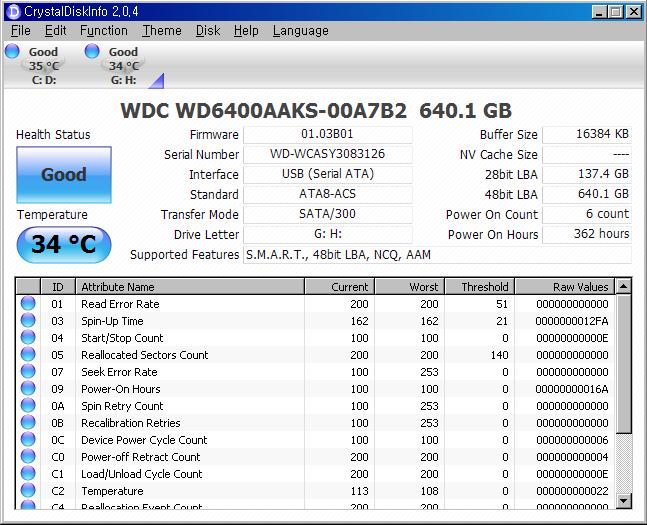Image resolution: width=647 pixels, height=525 pixels.
Task: Click status orb for Device Power Cycle Count
Action: point(28,439)
